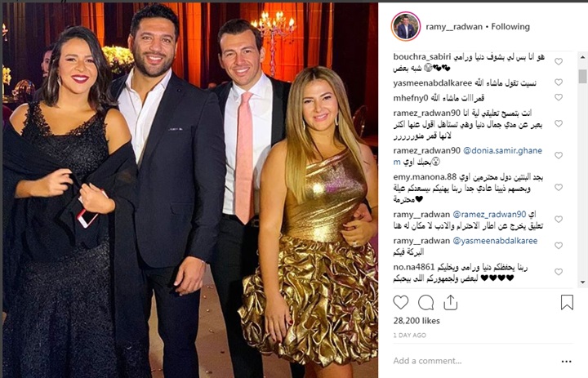Click the comments scrollbar up arrow
This screenshot has width=588, height=378.
582,57
